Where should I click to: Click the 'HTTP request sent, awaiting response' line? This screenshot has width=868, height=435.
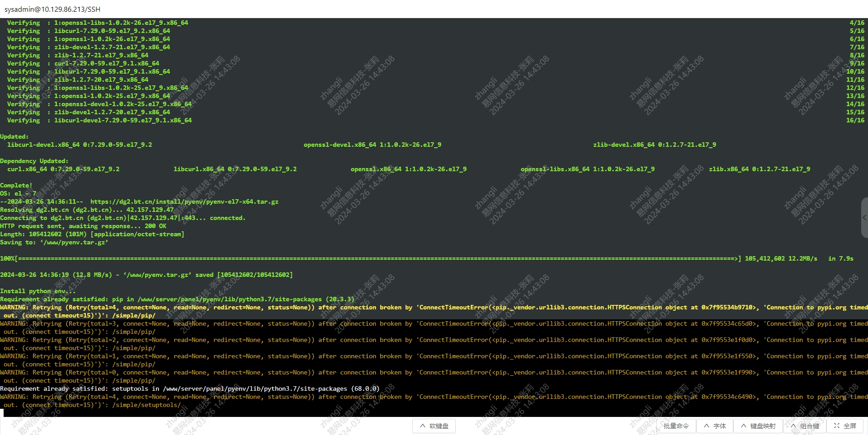(x=83, y=226)
